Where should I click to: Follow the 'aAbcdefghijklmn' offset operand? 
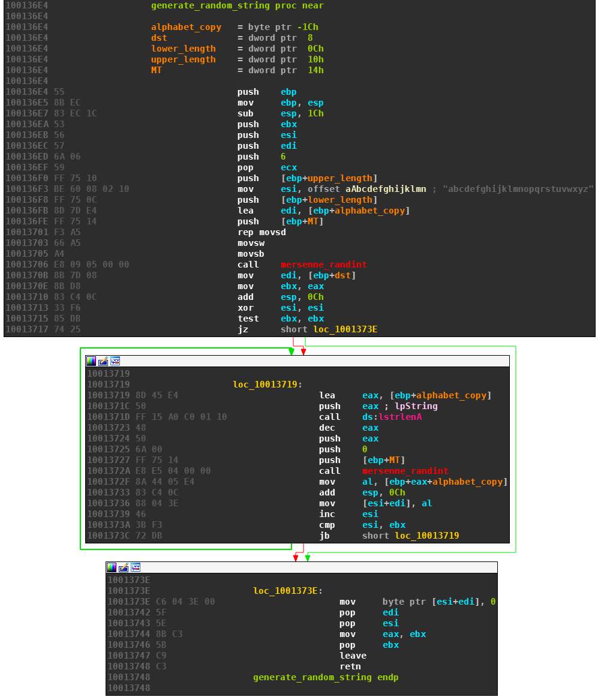tap(386, 189)
